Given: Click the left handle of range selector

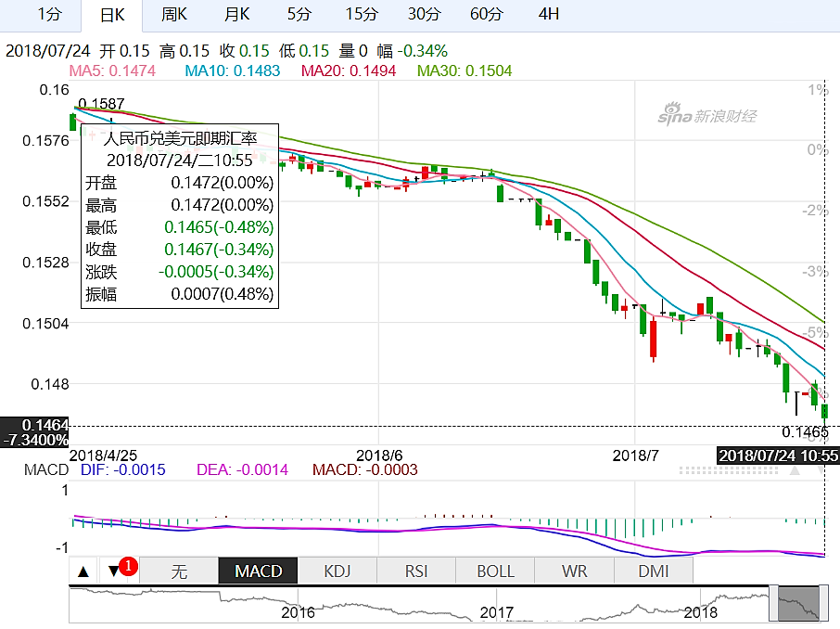Looking at the screenshot, I should (774, 603).
